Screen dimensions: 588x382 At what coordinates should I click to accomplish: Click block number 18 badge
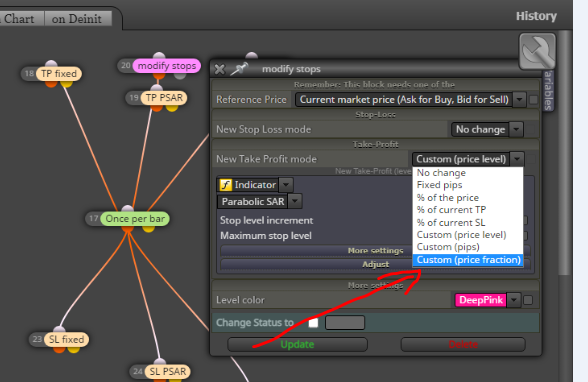29,73
